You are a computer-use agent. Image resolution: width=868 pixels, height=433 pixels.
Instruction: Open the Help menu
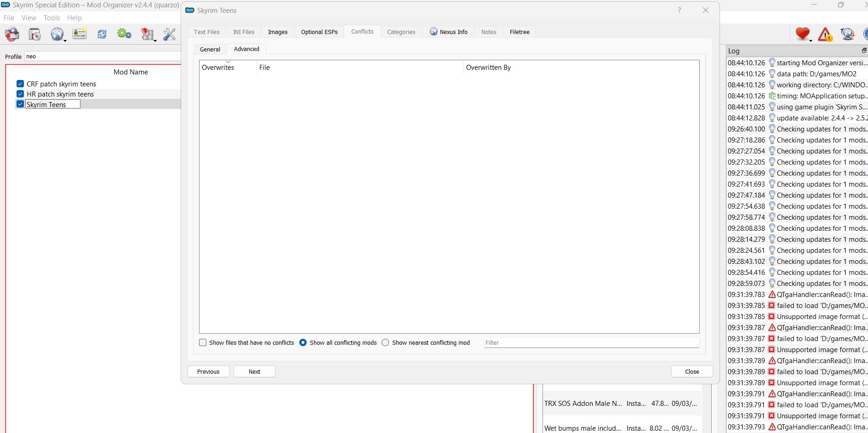click(74, 17)
